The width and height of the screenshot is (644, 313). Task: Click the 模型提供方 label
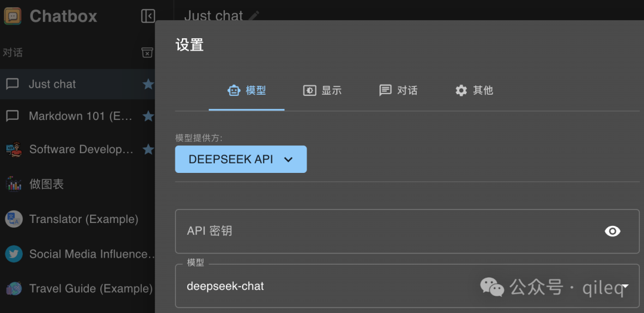point(199,138)
